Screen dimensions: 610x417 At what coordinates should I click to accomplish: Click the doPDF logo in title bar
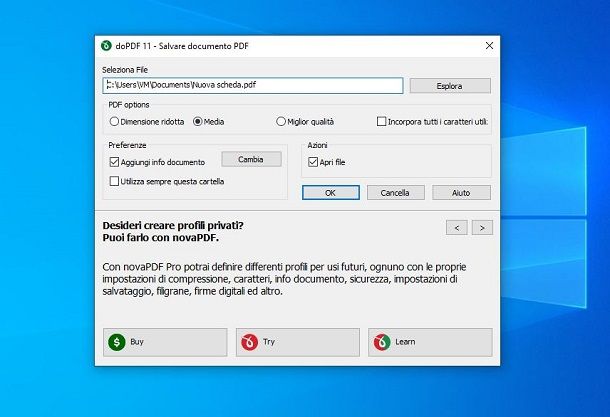pyautogui.click(x=106, y=46)
